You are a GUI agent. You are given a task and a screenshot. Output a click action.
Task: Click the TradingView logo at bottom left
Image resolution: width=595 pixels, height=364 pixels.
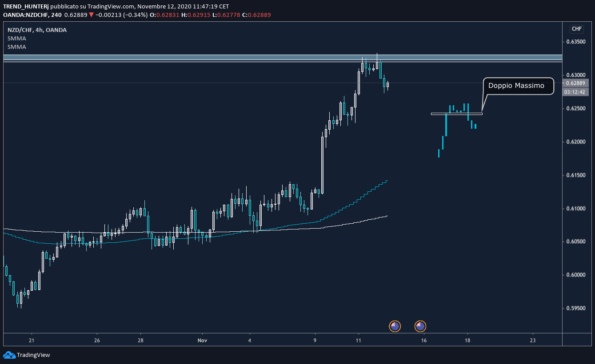tap(27, 355)
